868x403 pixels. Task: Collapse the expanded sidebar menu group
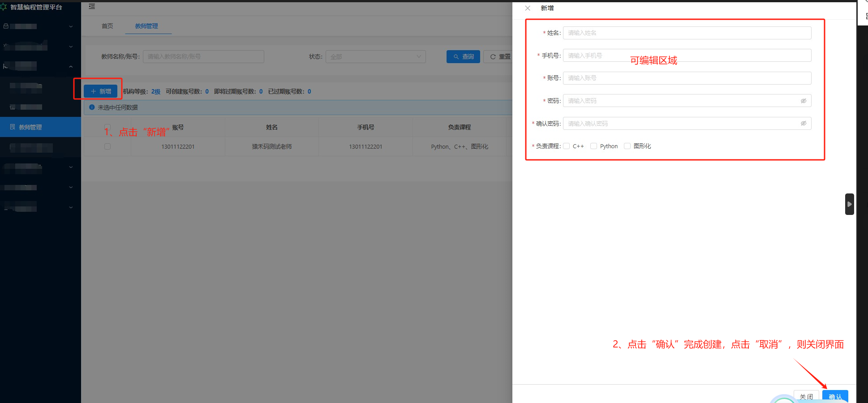(71, 66)
